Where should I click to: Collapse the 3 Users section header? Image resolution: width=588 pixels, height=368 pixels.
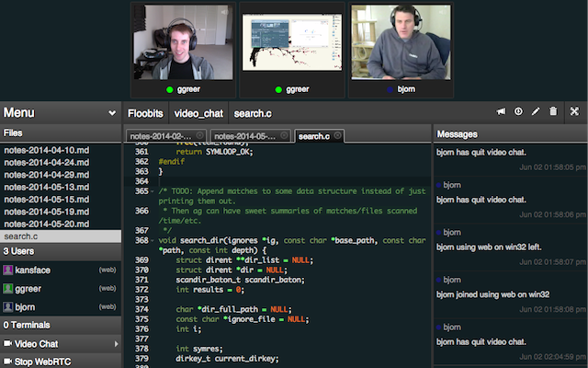(x=61, y=251)
